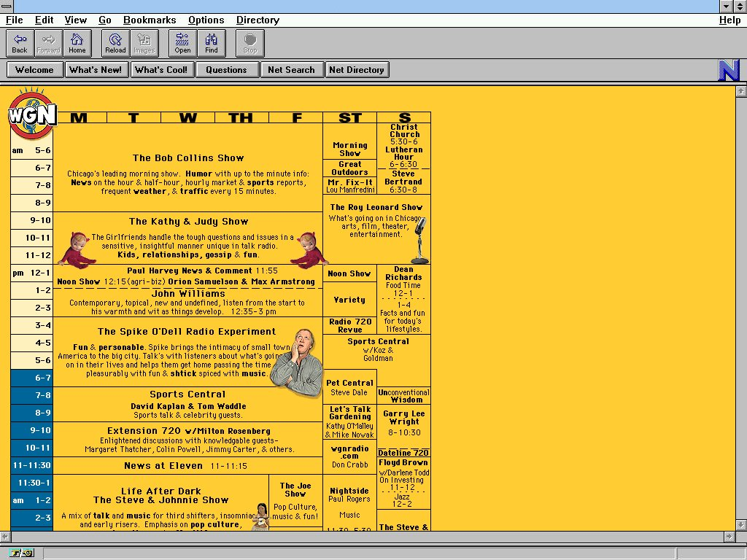Click the vertical scrollbar down arrow

coord(740,524)
